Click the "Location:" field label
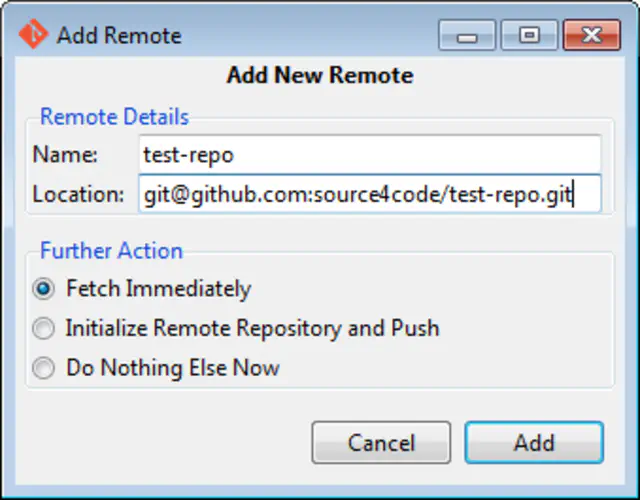 78,194
